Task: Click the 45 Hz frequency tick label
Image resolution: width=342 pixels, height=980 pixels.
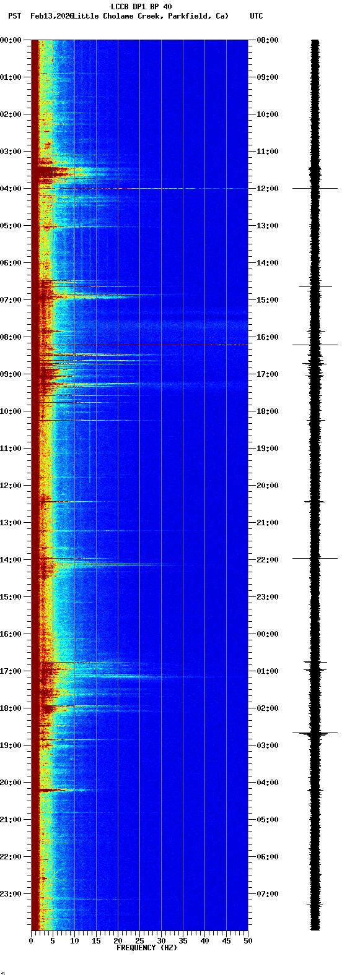Action: pos(226,941)
